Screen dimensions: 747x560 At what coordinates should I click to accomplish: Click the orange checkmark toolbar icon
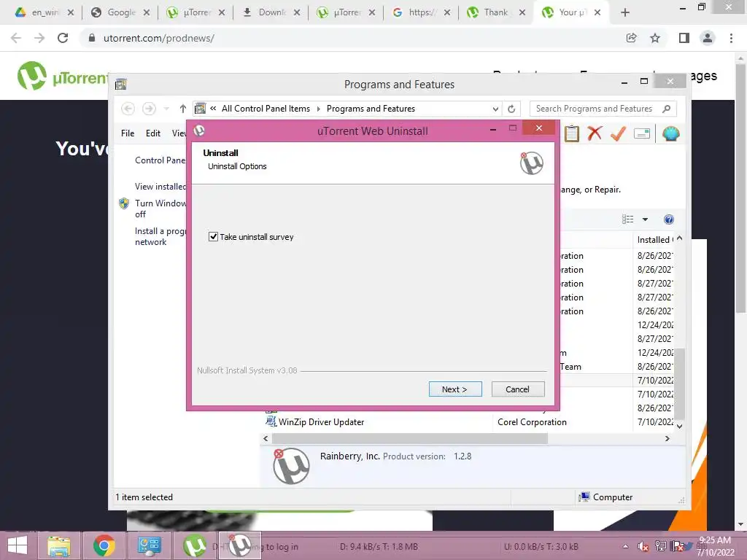pos(619,133)
